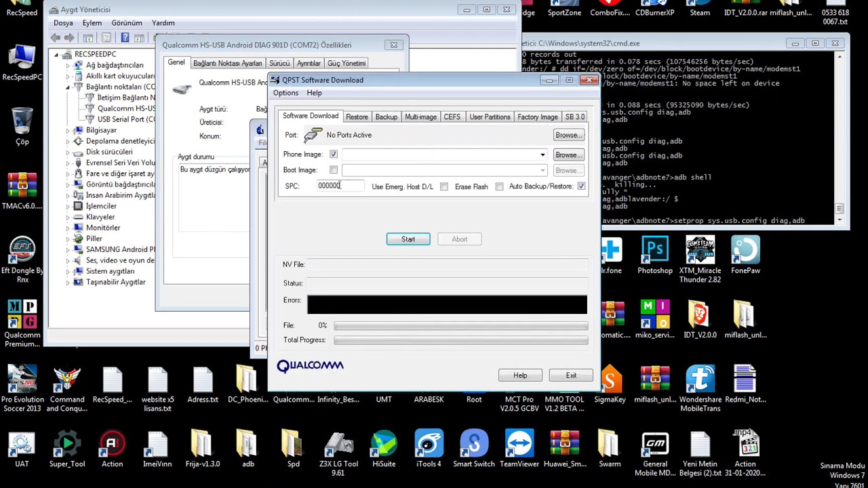Open the Options menu in QPST

tap(285, 93)
